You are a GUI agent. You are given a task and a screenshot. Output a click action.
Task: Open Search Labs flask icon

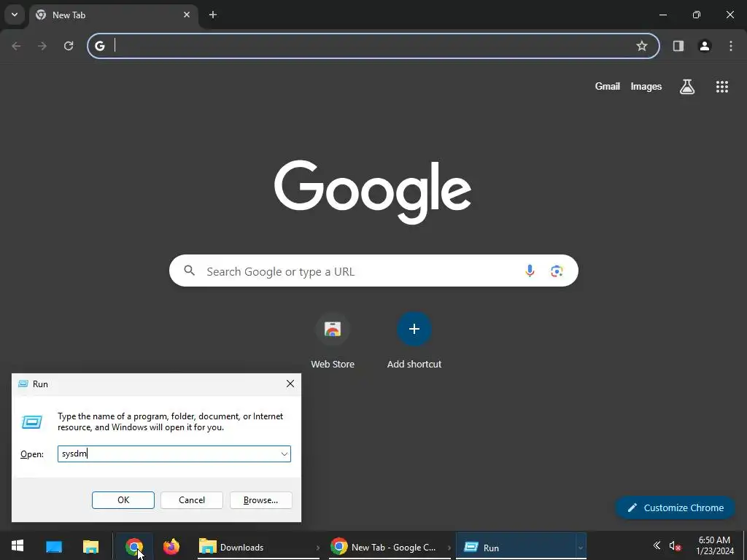point(687,87)
